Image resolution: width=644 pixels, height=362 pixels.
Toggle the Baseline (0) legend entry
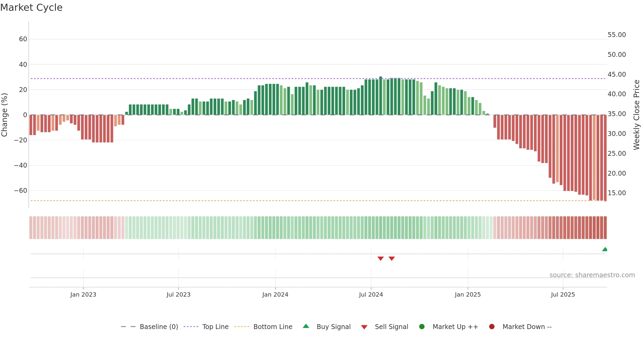[149, 327]
